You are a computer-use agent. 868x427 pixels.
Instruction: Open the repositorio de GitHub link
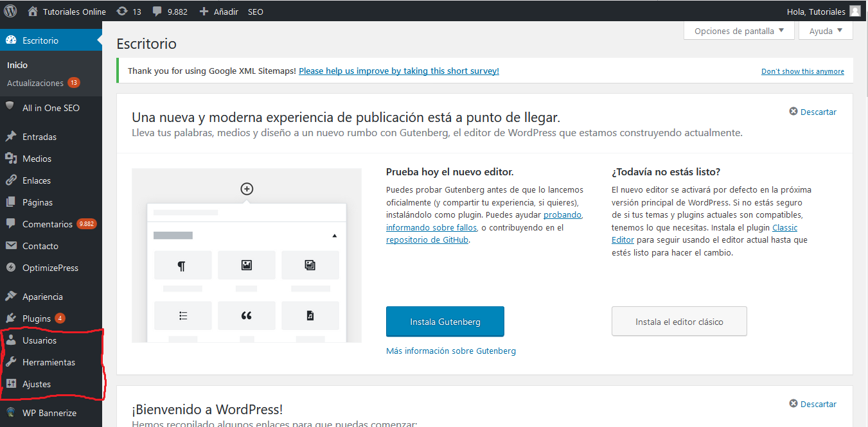point(427,240)
